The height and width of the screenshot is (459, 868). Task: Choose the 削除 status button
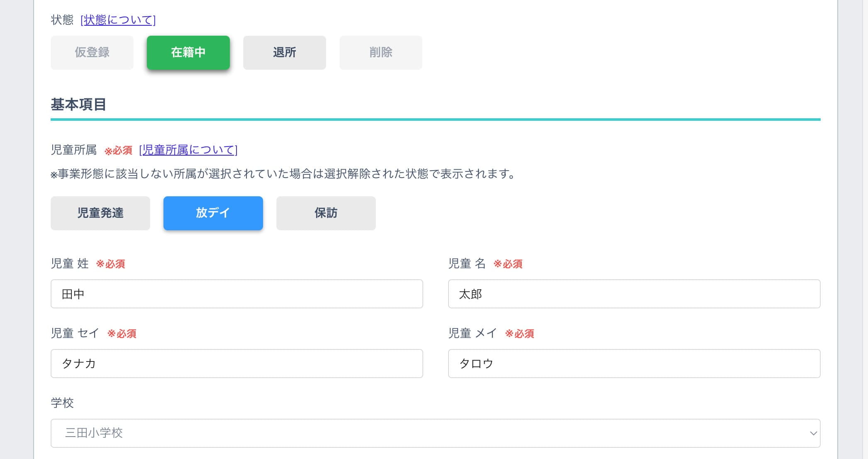tap(381, 53)
